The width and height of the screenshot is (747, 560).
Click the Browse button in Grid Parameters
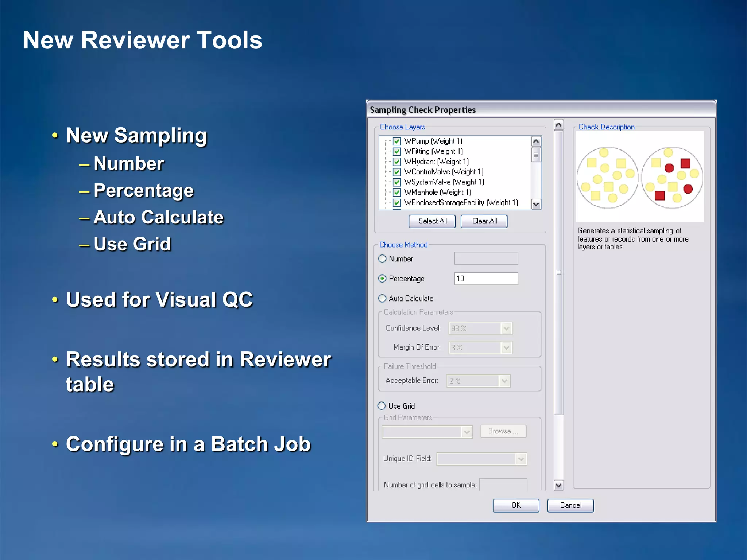(503, 431)
